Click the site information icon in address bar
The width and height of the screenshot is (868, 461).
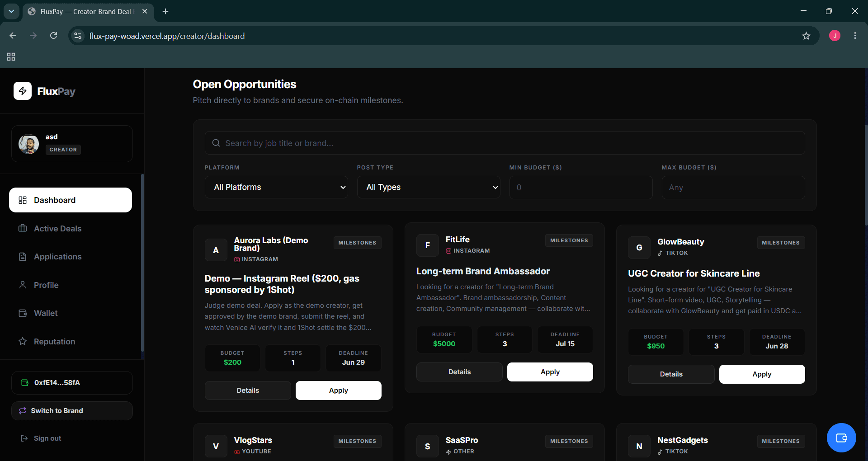[x=78, y=36]
